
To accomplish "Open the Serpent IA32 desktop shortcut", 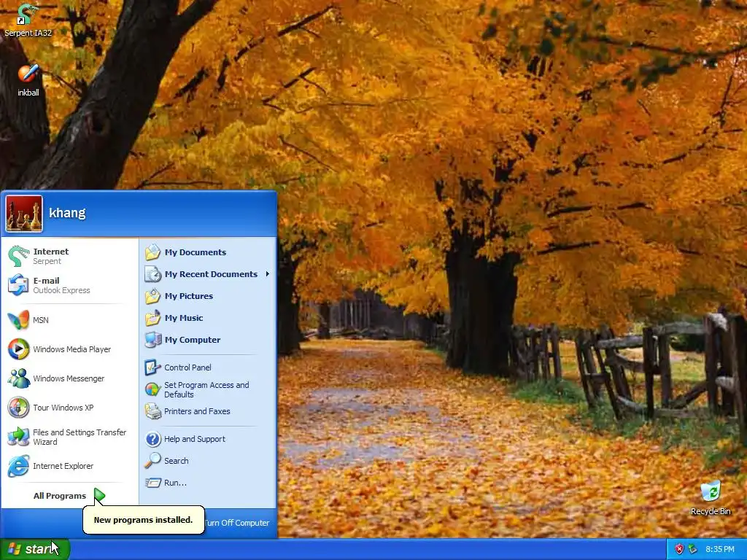I will [28, 20].
